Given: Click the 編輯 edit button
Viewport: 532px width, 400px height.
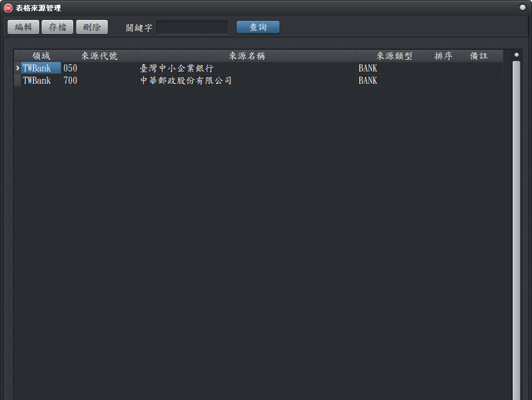Looking at the screenshot, I should pos(23,27).
